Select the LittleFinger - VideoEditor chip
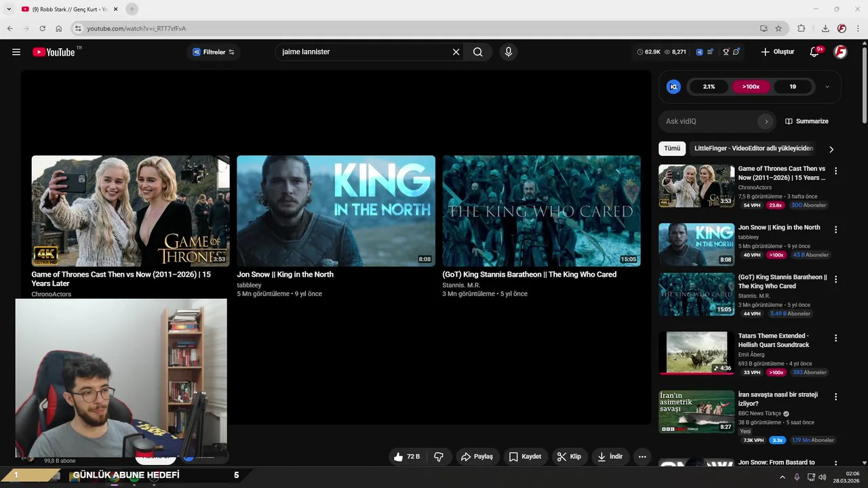This screenshot has height=488, width=868. pos(753,148)
